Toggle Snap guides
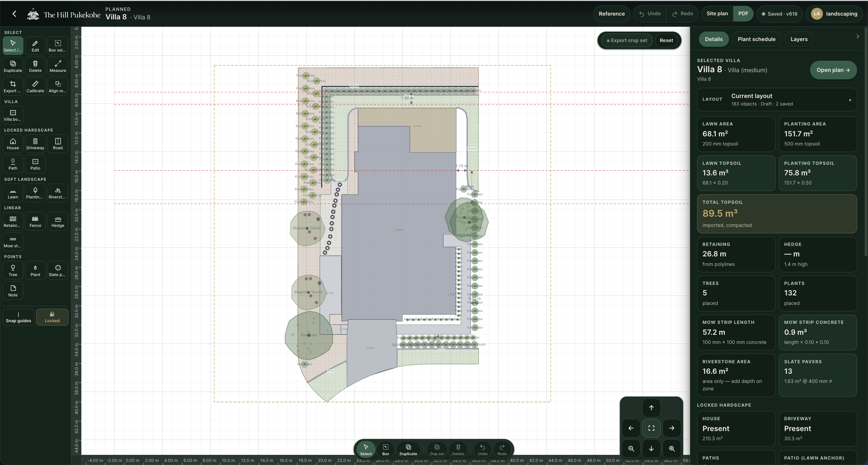The height and width of the screenshot is (465, 868). (x=18, y=317)
